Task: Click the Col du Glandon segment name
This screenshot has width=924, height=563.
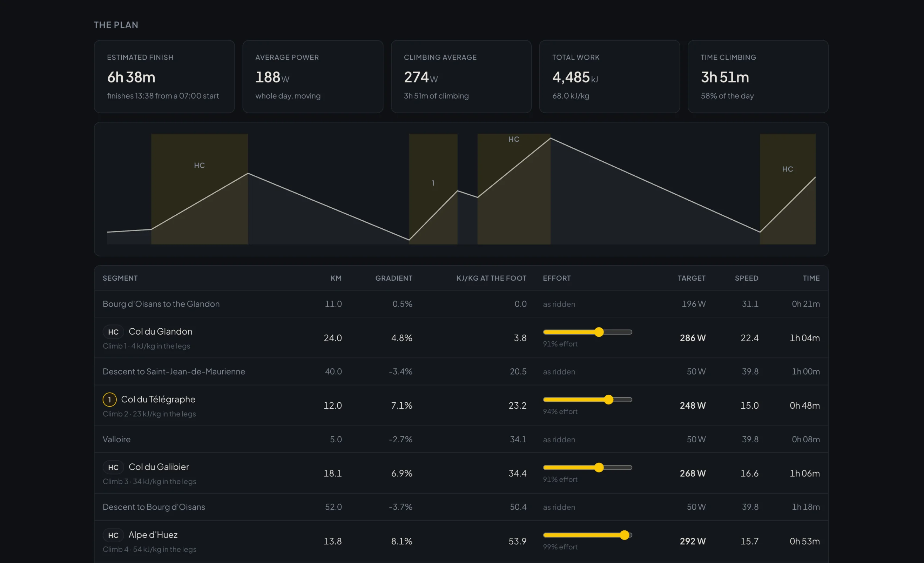Action: (161, 331)
